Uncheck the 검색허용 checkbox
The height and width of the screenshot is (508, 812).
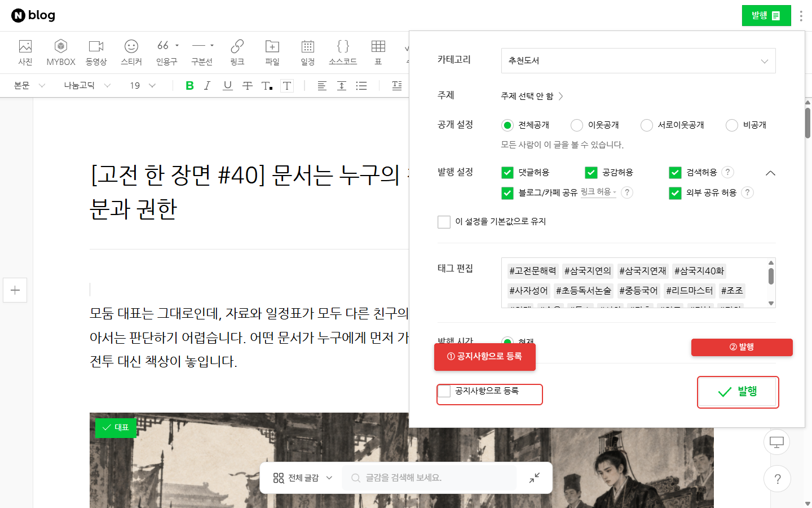pos(675,173)
